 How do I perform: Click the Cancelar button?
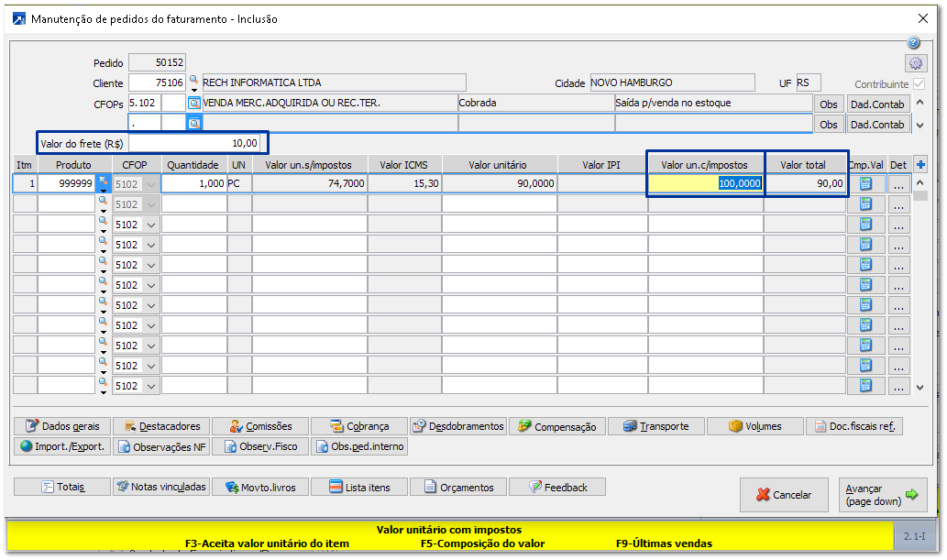784,495
